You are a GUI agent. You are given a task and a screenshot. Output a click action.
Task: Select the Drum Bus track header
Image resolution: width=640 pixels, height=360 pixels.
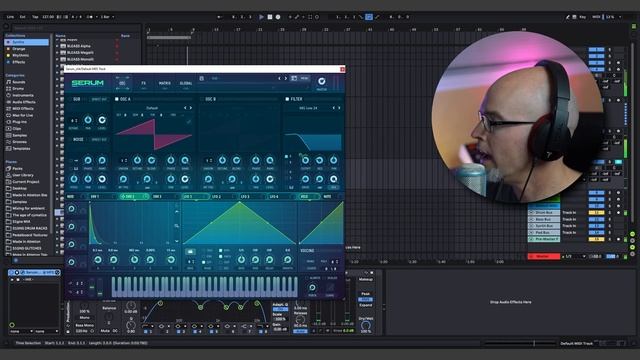[x=544, y=213]
